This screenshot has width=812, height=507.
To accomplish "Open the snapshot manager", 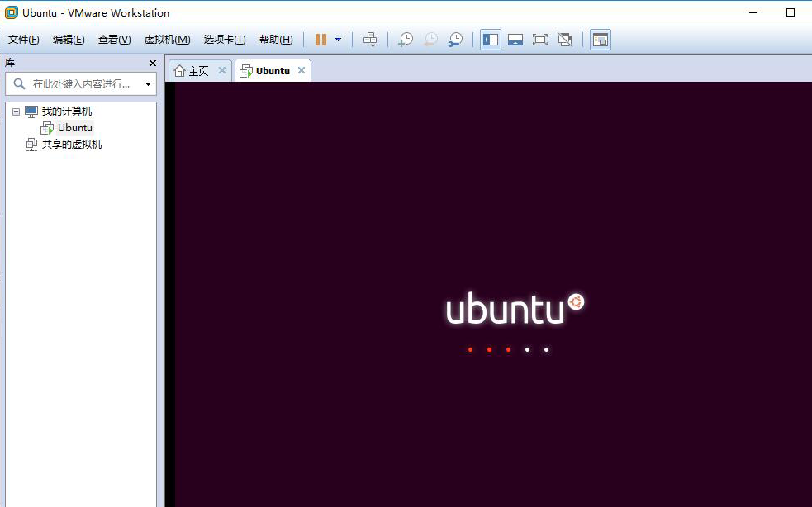I will (455, 40).
